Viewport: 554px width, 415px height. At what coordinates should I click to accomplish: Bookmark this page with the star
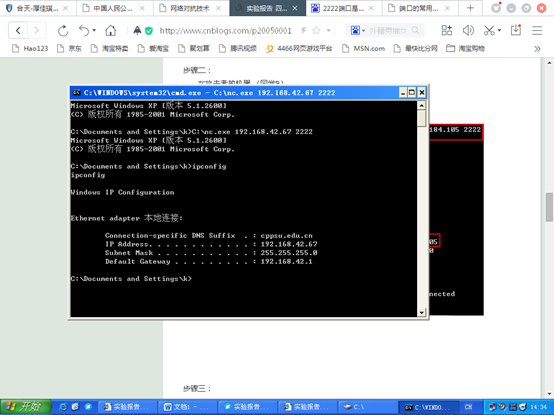[x=316, y=31]
